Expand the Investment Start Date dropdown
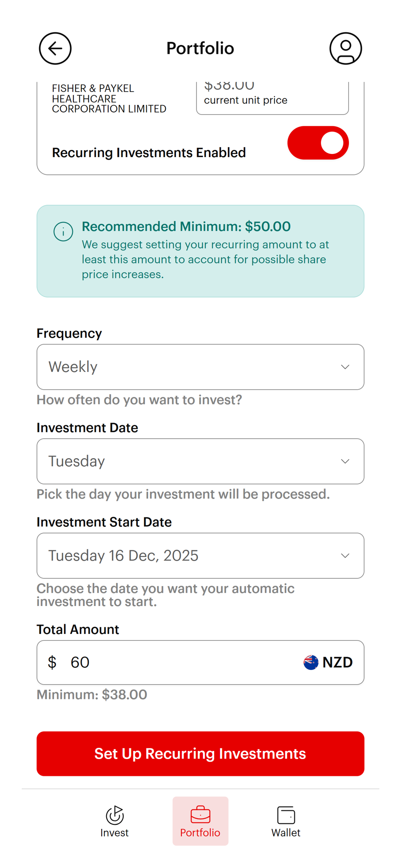The height and width of the screenshot is (868, 400). click(200, 556)
